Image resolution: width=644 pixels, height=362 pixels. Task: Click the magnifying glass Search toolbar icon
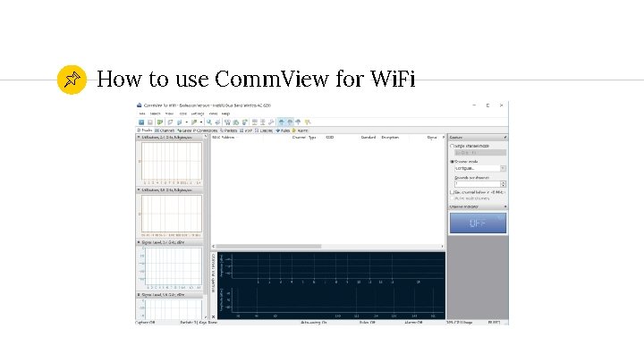coord(209,122)
